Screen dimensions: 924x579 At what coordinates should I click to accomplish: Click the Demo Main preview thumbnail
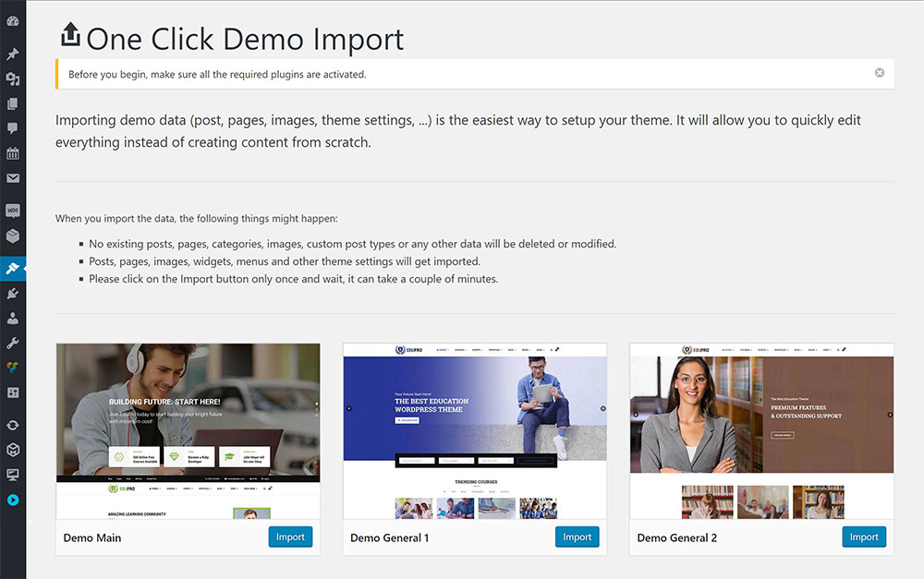coord(188,429)
